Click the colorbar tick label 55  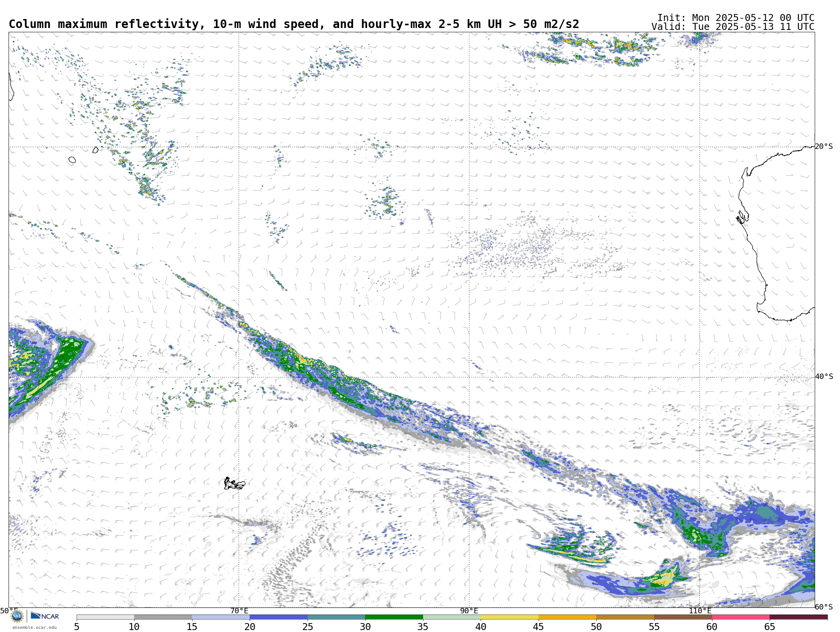tap(654, 627)
